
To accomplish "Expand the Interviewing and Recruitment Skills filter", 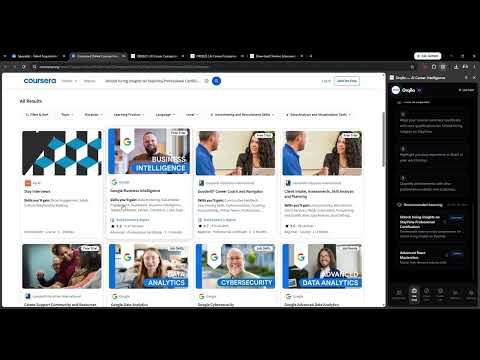I will (242, 114).
